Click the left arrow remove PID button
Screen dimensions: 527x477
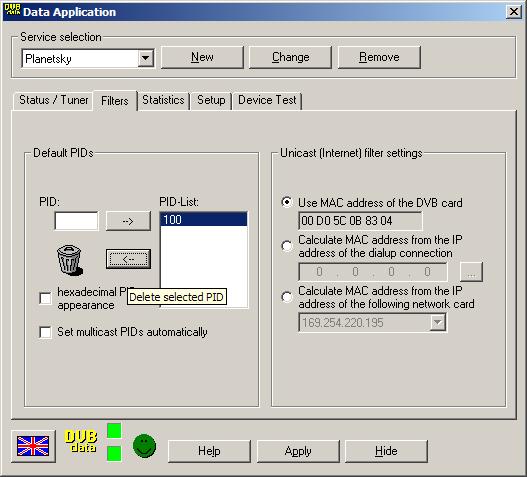coord(128,259)
